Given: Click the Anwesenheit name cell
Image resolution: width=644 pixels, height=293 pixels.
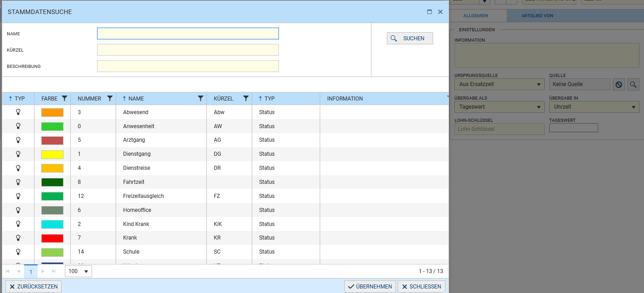Looking at the screenshot, I should click(161, 126).
